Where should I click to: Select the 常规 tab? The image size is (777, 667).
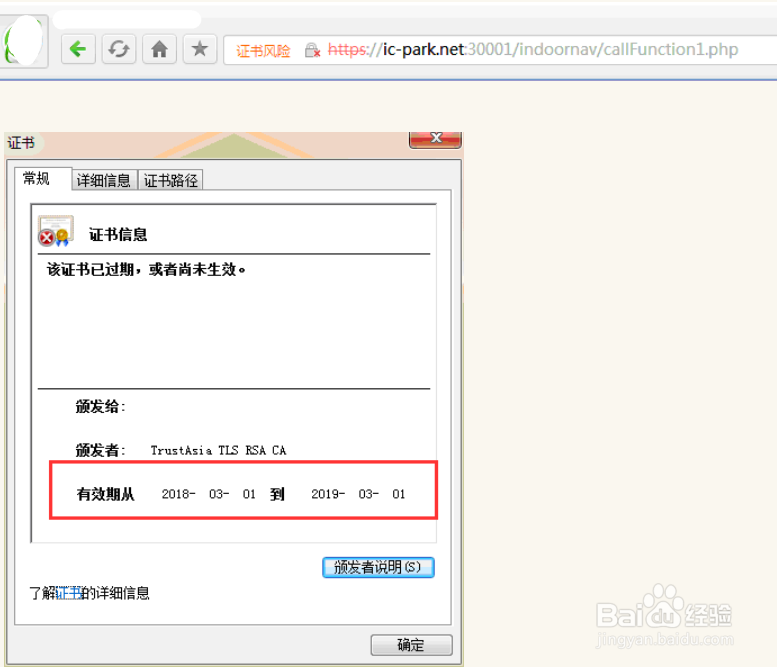click(36, 178)
